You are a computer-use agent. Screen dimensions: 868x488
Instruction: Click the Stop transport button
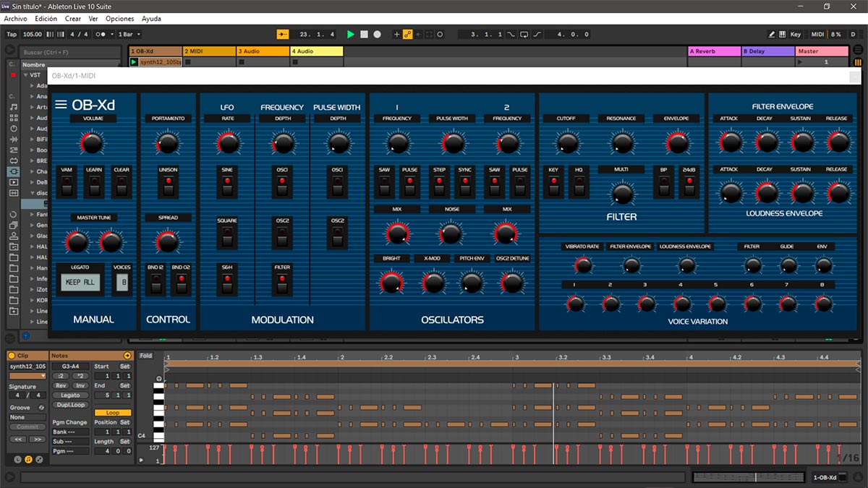click(364, 34)
